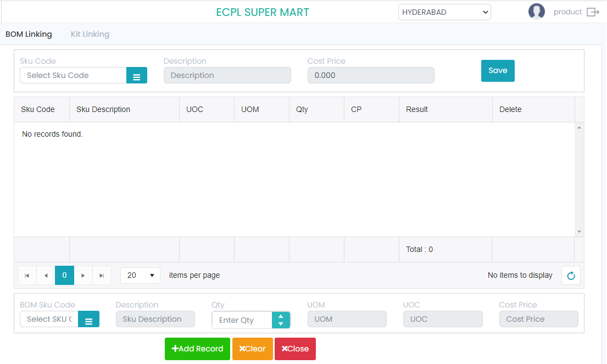
Task: Click the 'No items to display' text
Action: click(x=520, y=276)
